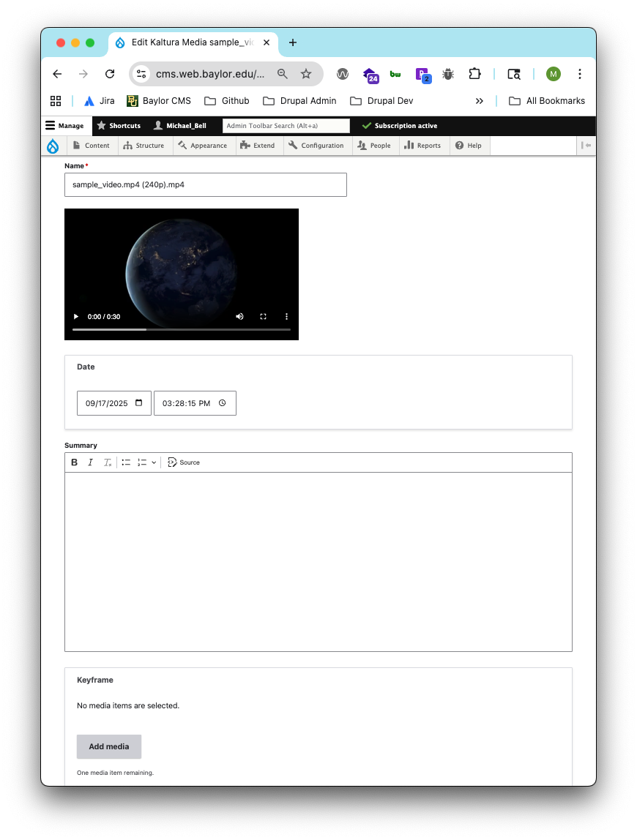Open Chrome's three-dot menu
The width and height of the screenshot is (637, 840).
tap(580, 74)
